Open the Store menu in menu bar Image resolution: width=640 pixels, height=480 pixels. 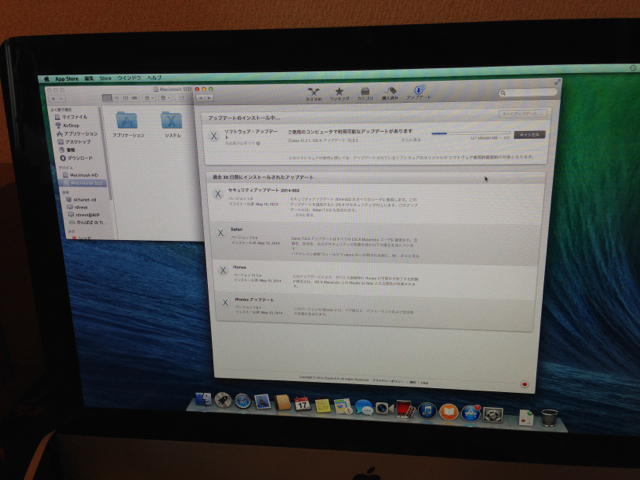(x=104, y=77)
